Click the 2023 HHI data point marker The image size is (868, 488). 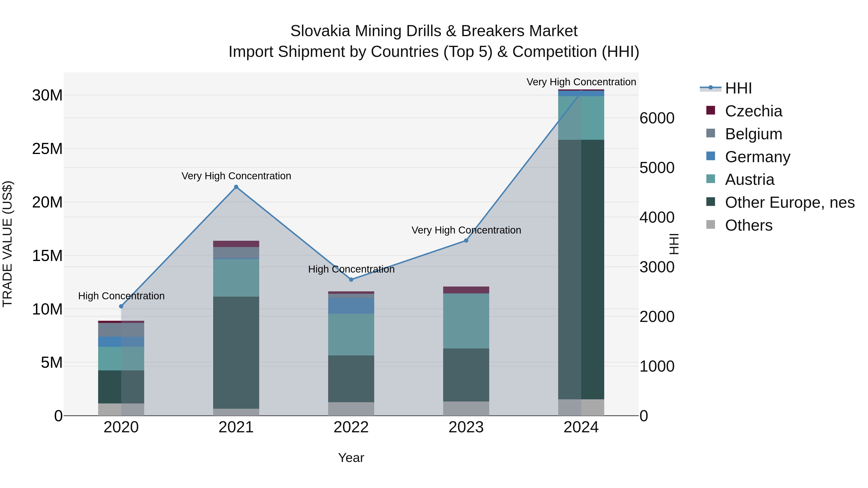(x=466, y=241)
